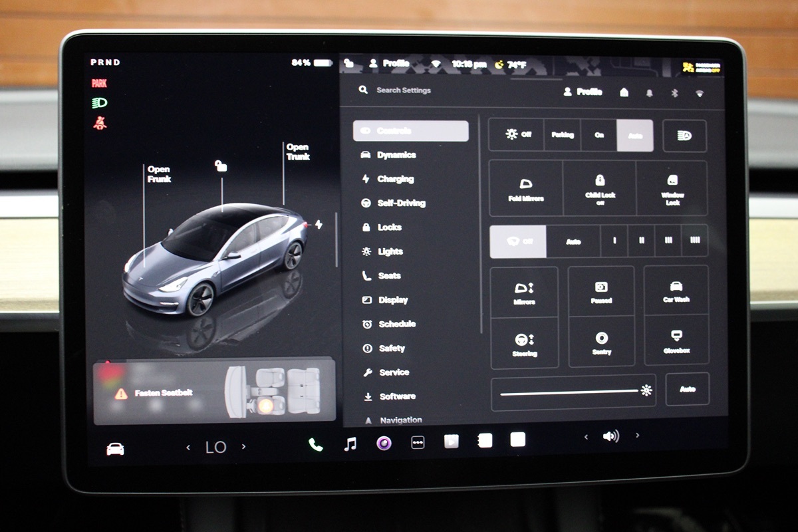Toggle Window Lock
The height and width of the screenshot is (532, 798).
click(672, 188)
